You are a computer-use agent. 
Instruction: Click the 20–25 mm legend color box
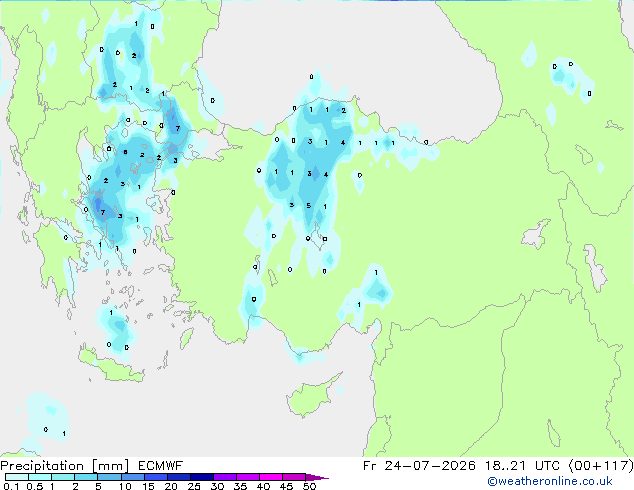click(178, 477)
